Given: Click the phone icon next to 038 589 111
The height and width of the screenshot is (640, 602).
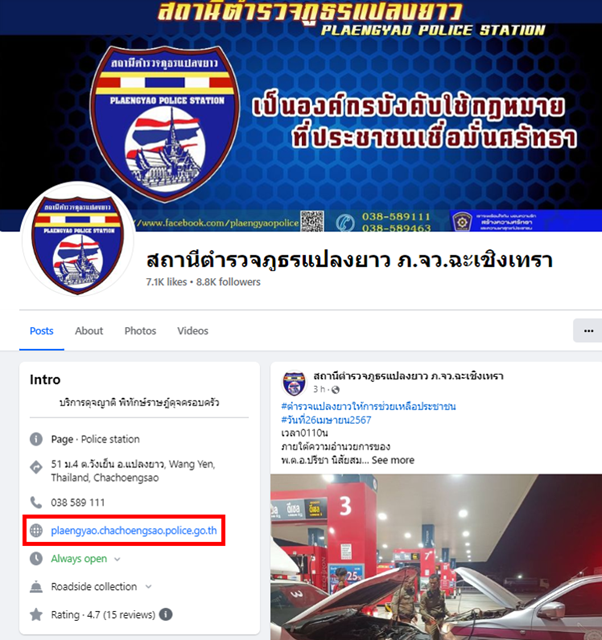Looking at the screenshot, I should click(x=36, y=502).
